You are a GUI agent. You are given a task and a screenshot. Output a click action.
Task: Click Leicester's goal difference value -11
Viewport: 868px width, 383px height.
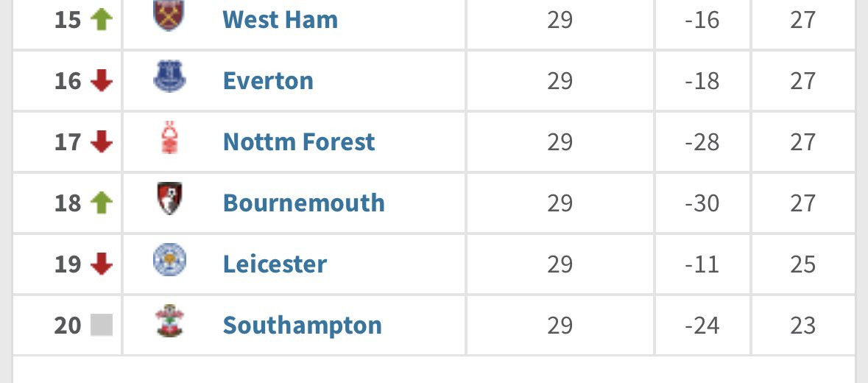pyautogui.click(x=702, y=264)
